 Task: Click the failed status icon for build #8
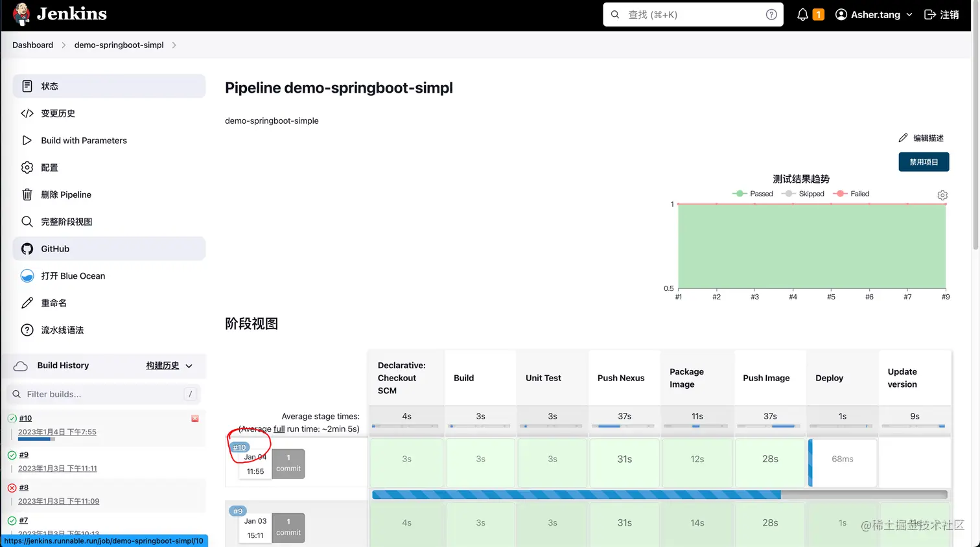[x=12, y=487]
